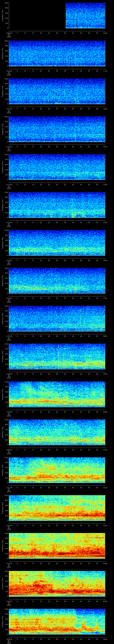Click Frequency (Hz) label of 5:09:00 panel
The width and height of the screenshot is (114, 644).
(x=3, y=16)
